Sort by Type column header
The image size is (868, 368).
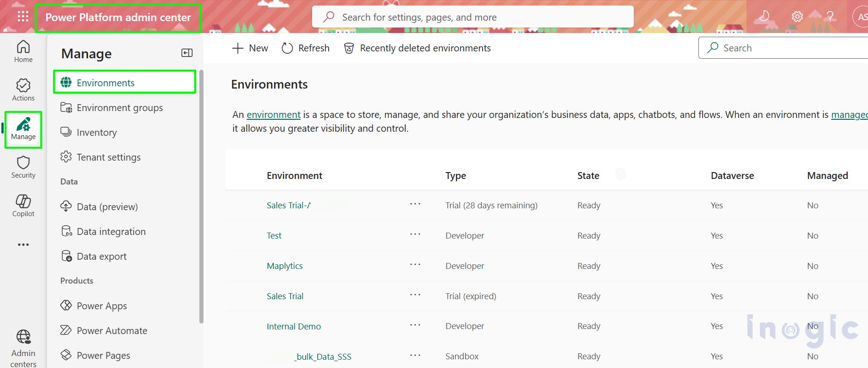pos(456,176)
